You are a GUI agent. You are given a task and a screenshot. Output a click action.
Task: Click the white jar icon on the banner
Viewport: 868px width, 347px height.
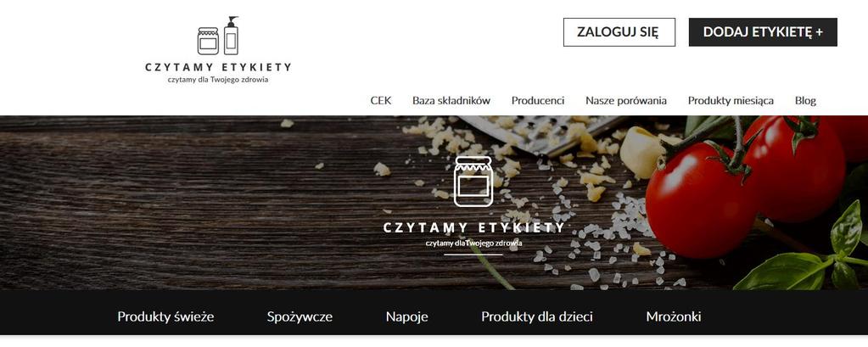[473, 182]
